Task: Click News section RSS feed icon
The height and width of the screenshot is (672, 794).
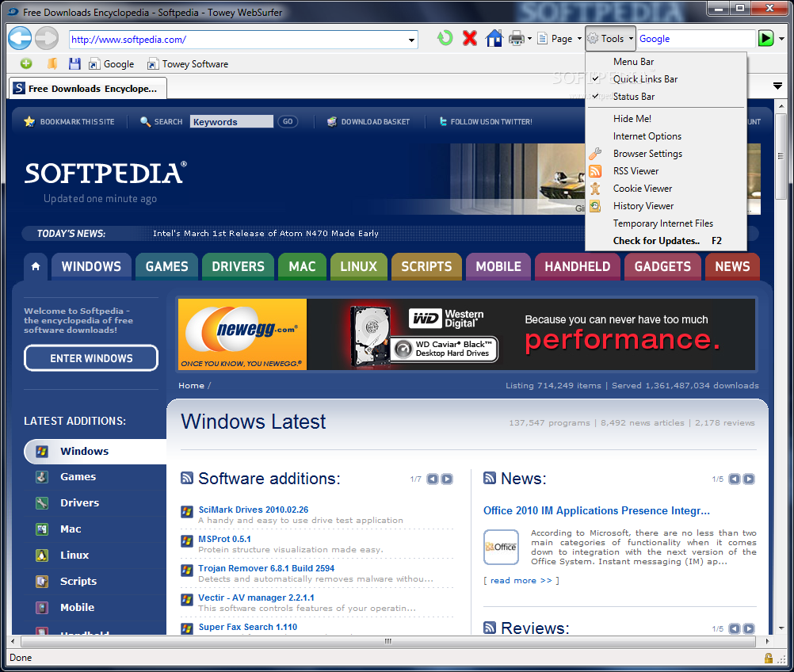Action: click(490, 478)
